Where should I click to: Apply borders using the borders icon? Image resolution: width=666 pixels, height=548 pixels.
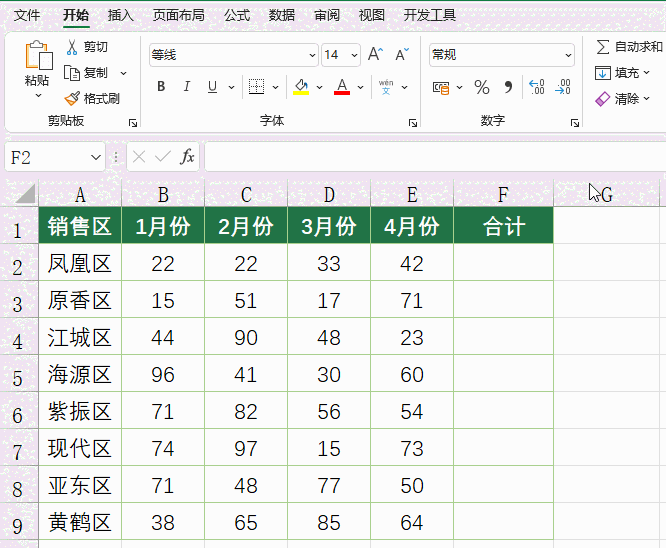coord(256,87)
